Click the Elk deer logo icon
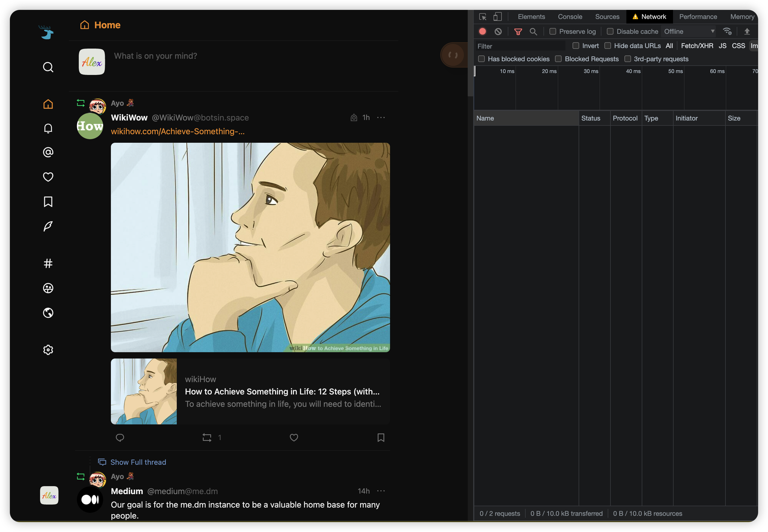 [47, 32]
